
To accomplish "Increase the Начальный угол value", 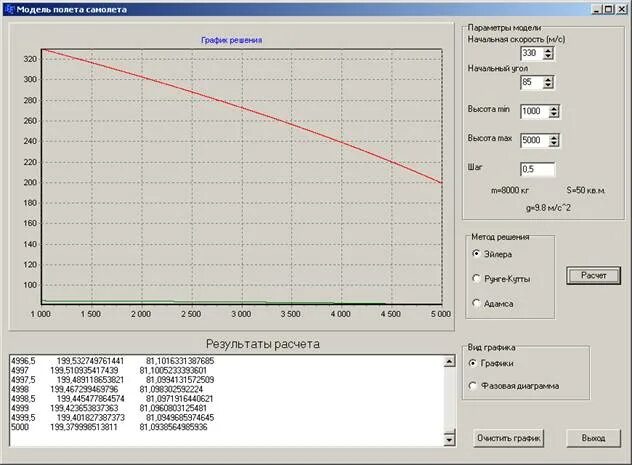I will click(548, 79).
